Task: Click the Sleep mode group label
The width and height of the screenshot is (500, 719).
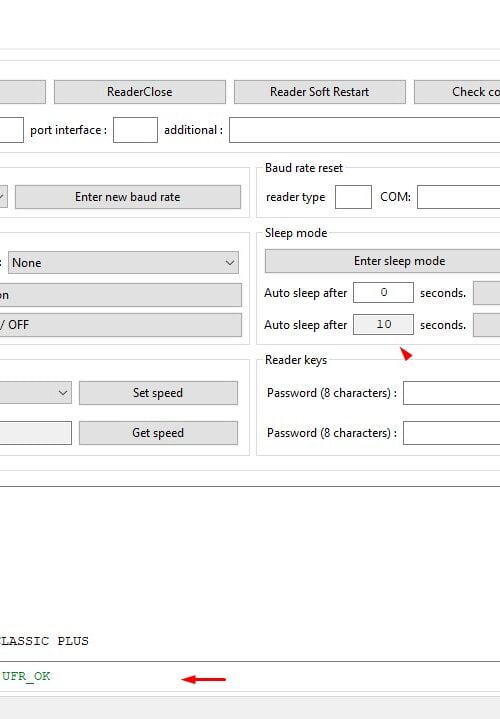Action: coord(296,233)
